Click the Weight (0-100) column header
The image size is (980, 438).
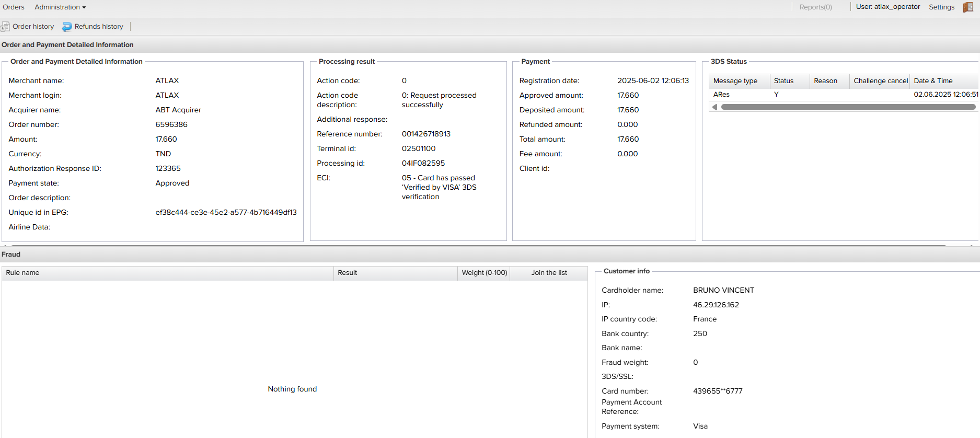(484, 273)
